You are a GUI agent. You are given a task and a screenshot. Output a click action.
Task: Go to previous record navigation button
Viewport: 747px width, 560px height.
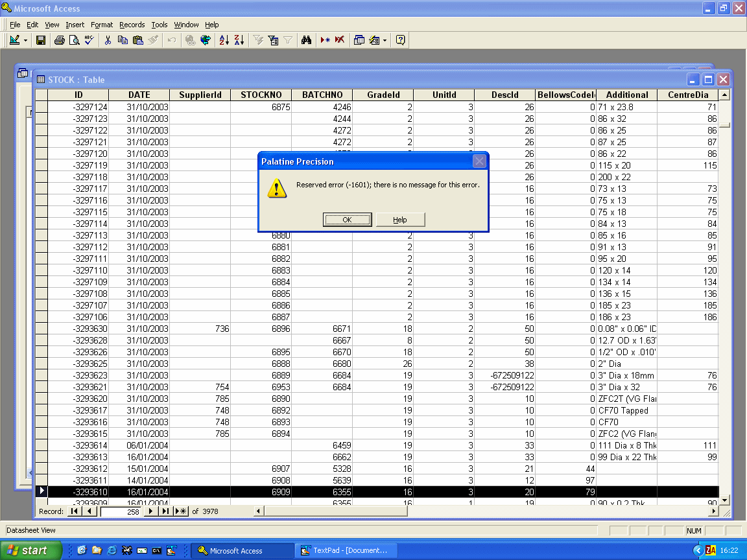pyautogui.click(x=89, y=511)
